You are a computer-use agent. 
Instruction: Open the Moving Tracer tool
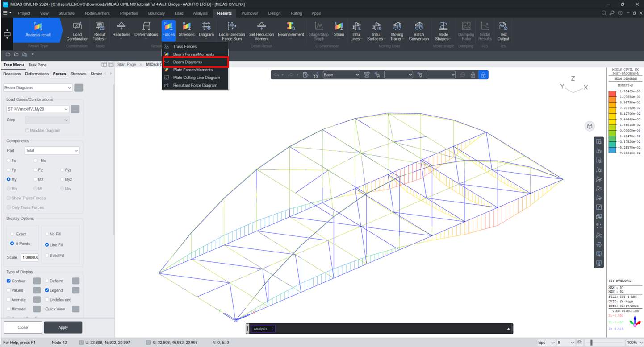point(397,31)
